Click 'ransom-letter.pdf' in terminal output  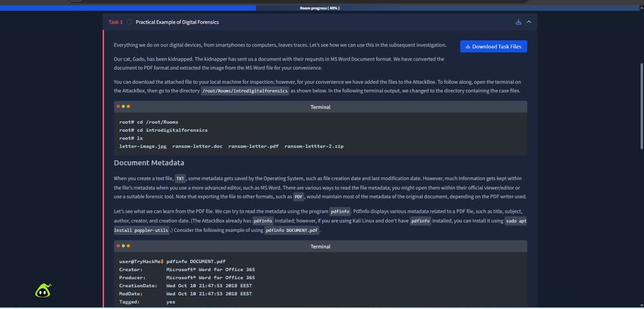253,146
